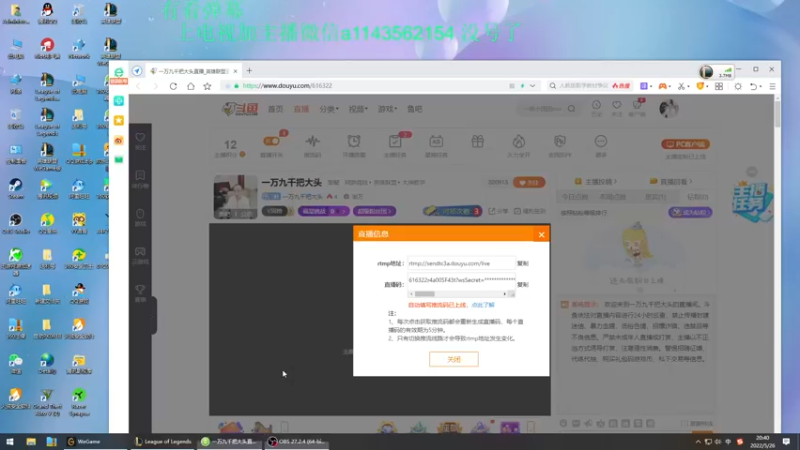
Task: Switch to the OBS 27.2.4 taskbar item
Action: (297, 442)
